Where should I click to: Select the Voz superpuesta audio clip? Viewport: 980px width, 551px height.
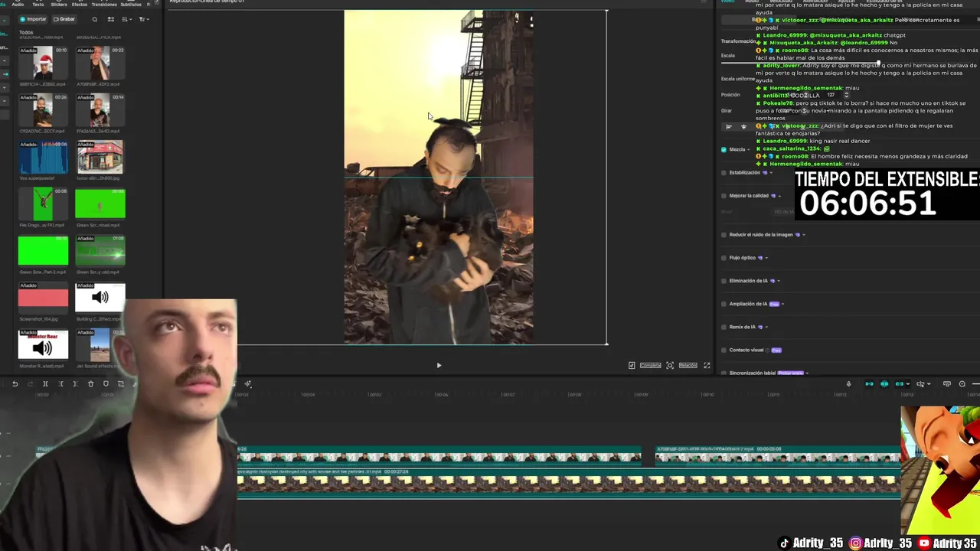(43, 158)
